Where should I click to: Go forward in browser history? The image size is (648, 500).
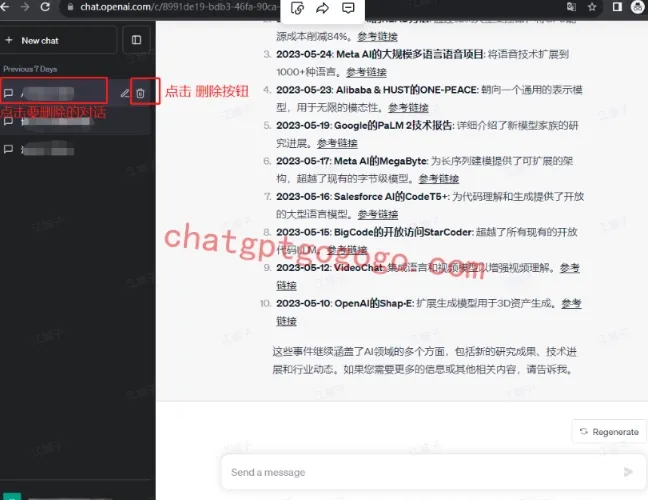pos(25,7)
